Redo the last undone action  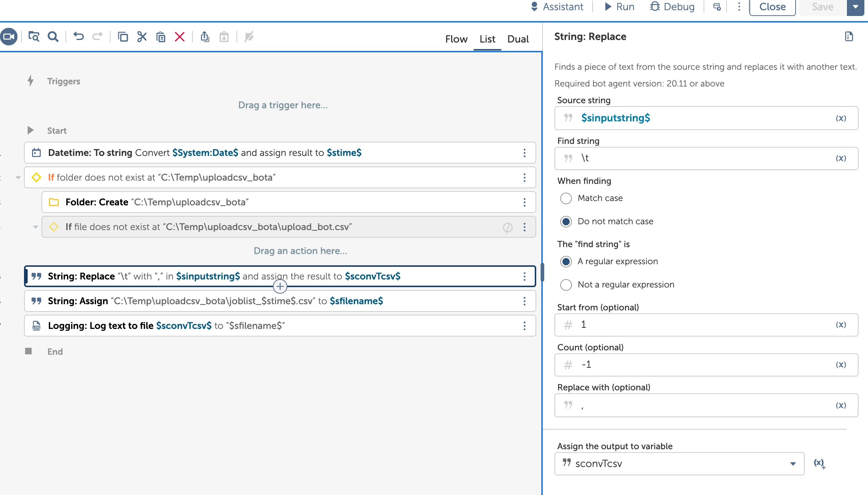97,37
